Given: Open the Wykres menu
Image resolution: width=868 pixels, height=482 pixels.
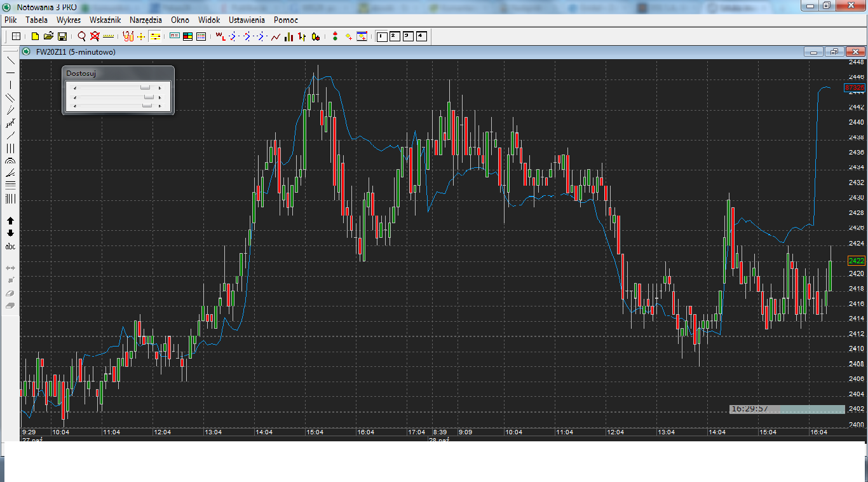Looking at the screenshot, I should (69, 20).
